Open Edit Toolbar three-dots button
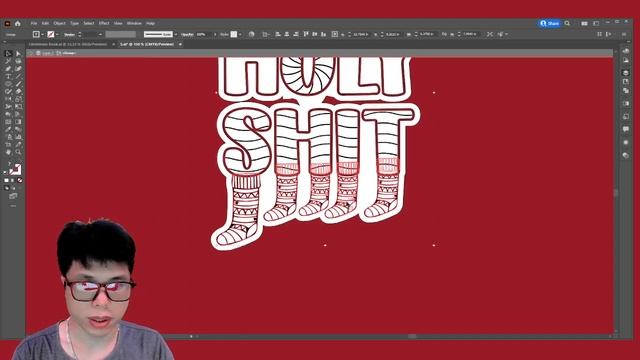Image resolution: width=640 pixels, height=360 pixels. click(x=13, y=206)
